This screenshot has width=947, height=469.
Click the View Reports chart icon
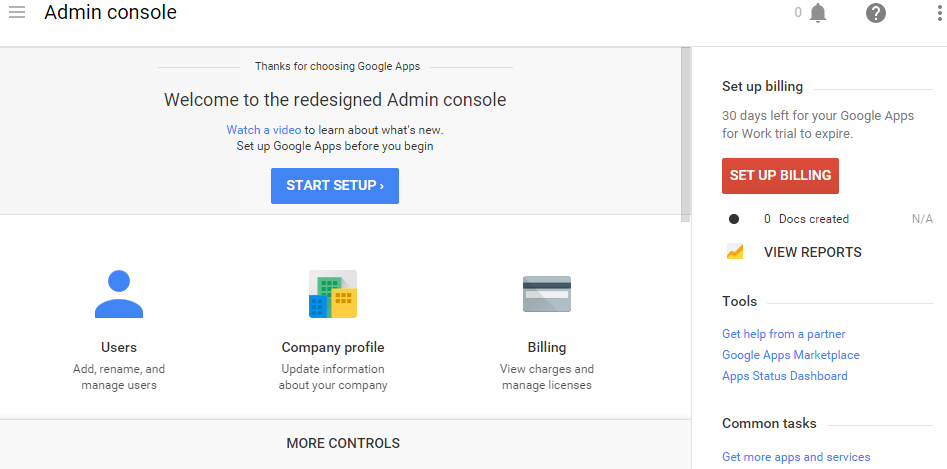pos(735,252)
